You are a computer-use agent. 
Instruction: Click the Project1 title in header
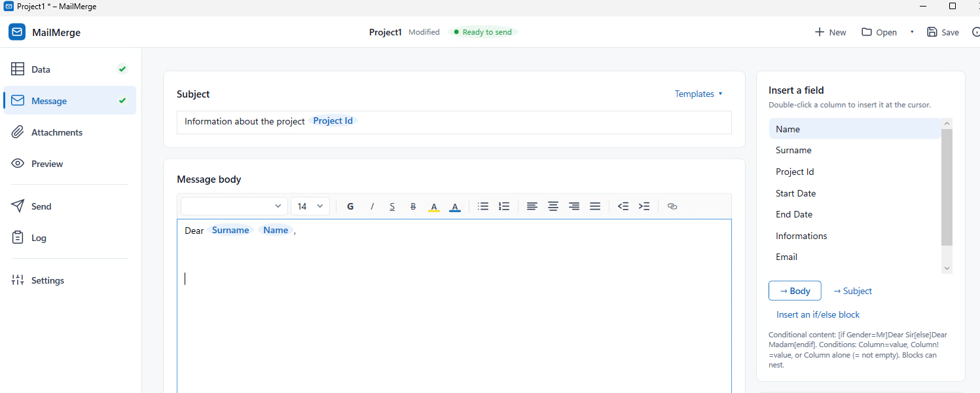pos(385,32)
